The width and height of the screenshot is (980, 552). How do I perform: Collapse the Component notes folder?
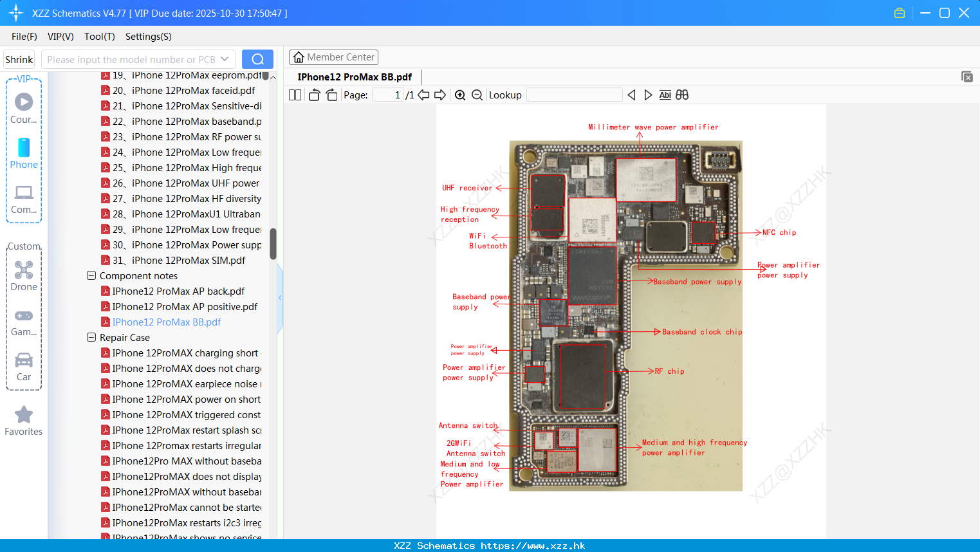[x=91, y=275]
